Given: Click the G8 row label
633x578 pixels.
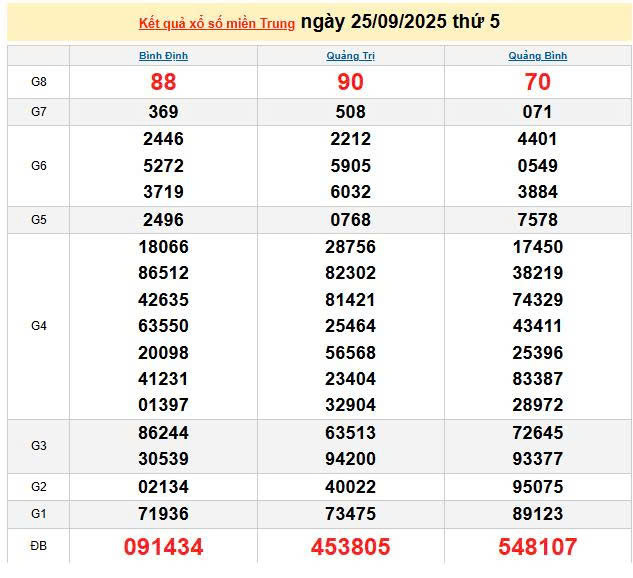Looking at the screenshot, I should click(x=39, y=82).
